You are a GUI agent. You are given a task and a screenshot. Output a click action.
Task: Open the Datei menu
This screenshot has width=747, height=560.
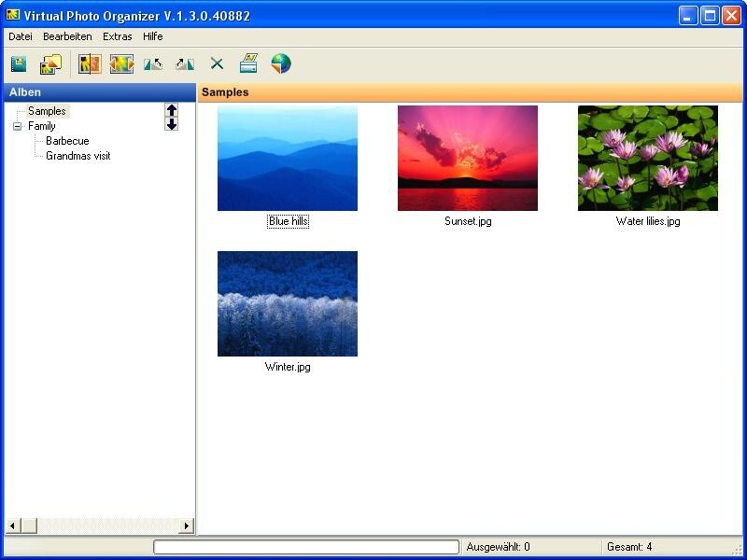(20, 36)
